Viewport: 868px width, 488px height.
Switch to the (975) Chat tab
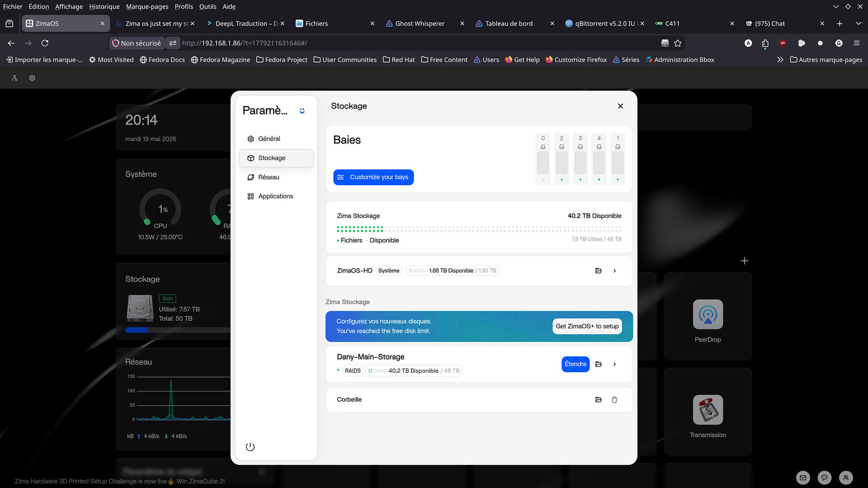click(x=784, y=24)
